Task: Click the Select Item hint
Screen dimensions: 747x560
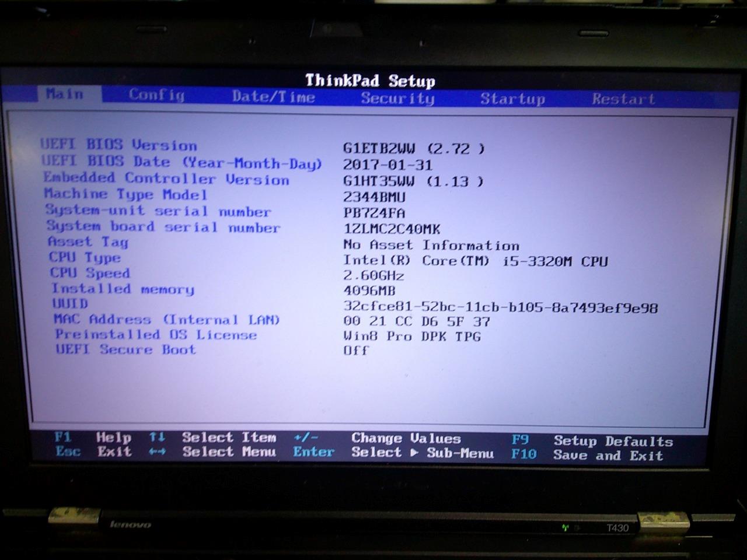Action: (x=229, y=437)
